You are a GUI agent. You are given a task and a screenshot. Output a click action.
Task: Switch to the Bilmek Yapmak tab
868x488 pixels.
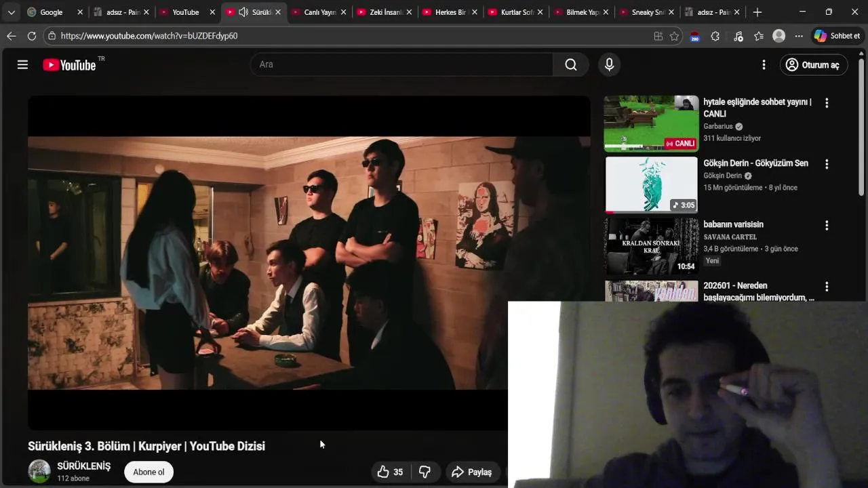[x=583, y=12]
